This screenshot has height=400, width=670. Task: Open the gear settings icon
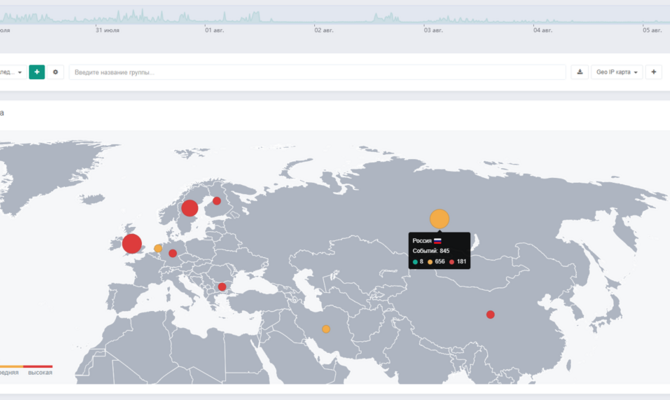point(56,72)
